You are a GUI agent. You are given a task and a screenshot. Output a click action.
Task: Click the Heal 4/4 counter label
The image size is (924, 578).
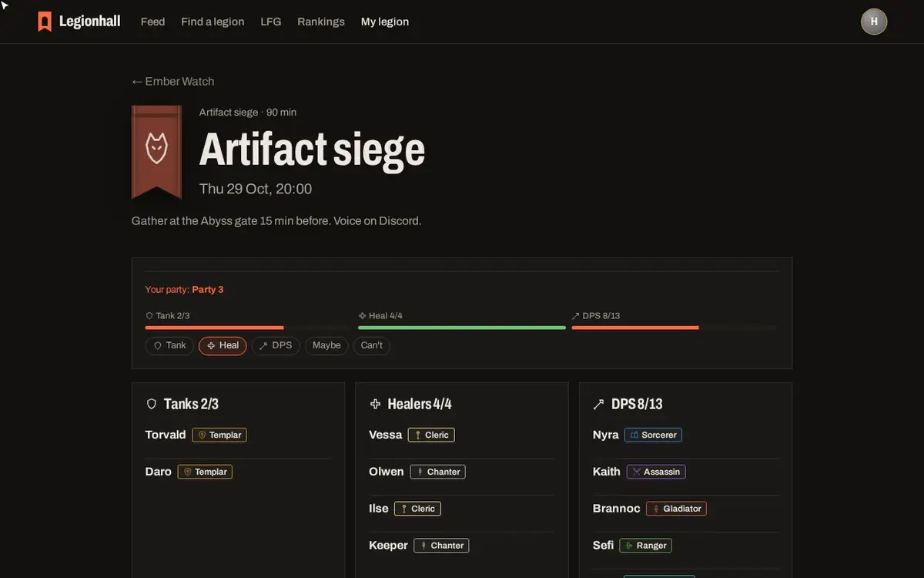click(x=380, y=316)
